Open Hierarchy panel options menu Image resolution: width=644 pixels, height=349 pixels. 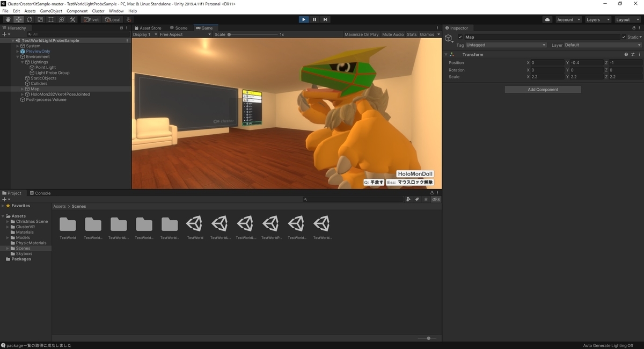coord(127,28)
